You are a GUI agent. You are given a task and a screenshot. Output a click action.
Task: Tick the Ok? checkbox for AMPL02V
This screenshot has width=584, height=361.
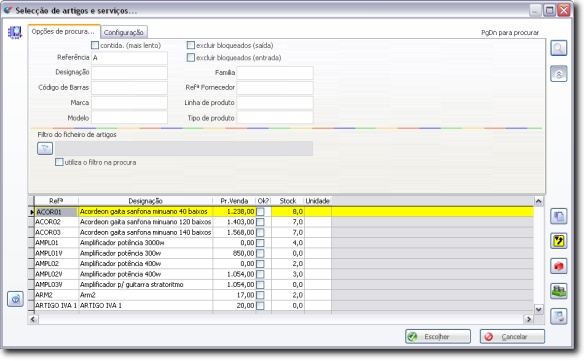pos(260,274)
